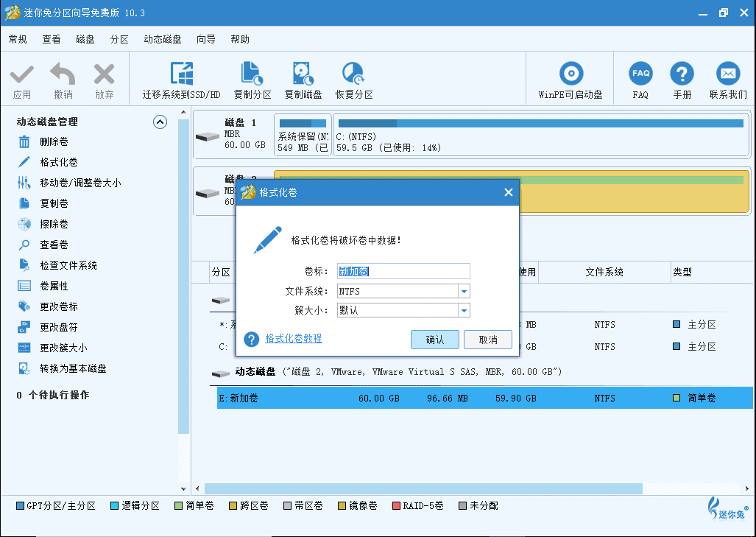Screen dimensions: 756x537
Task: Click the C: row Primary (主分区) type cell
Action: click(694, 347)
